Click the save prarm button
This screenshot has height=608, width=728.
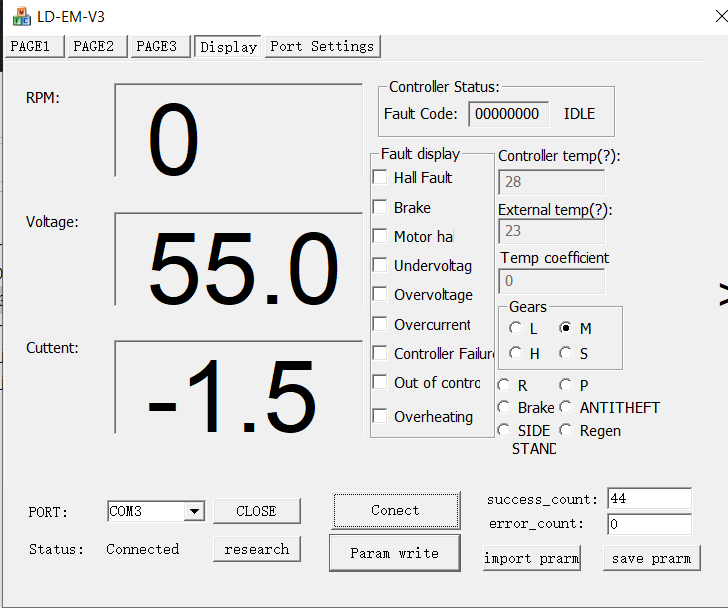[651, 558]
